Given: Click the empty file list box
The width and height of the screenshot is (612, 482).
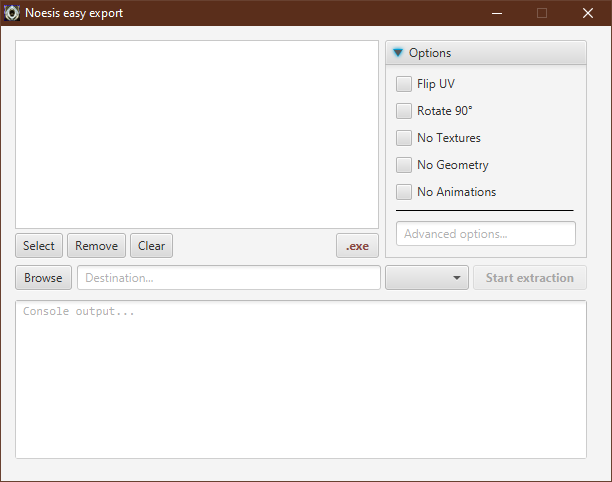Looking at the screenshot, I should (197, 134).
